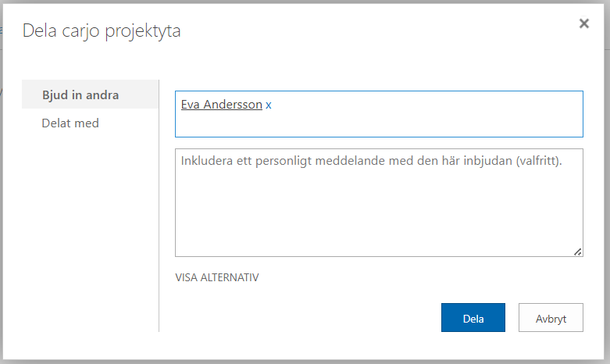Dismiss the share dialog using the X
610x364 pixels.
click(x=583, y=23)
